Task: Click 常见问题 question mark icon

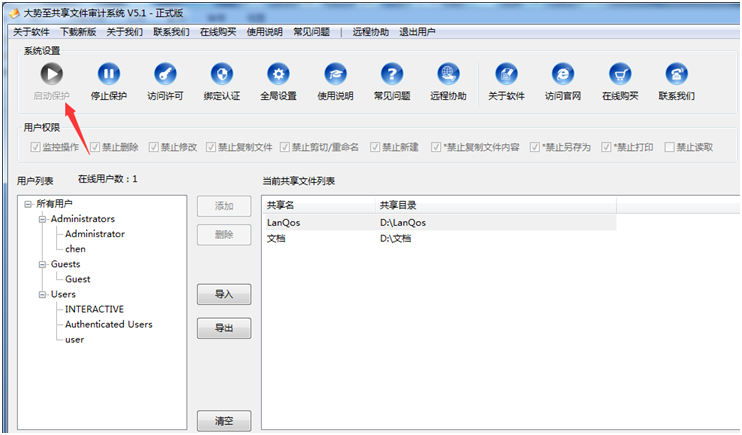Action: tap(391, 74)
